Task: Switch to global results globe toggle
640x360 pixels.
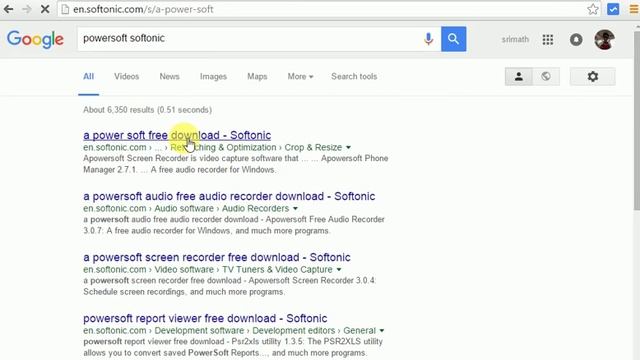Action: coord(546,76)
